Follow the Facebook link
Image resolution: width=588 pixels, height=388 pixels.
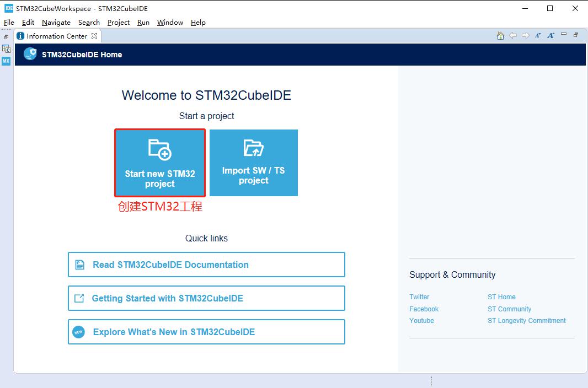click(424, 309)
